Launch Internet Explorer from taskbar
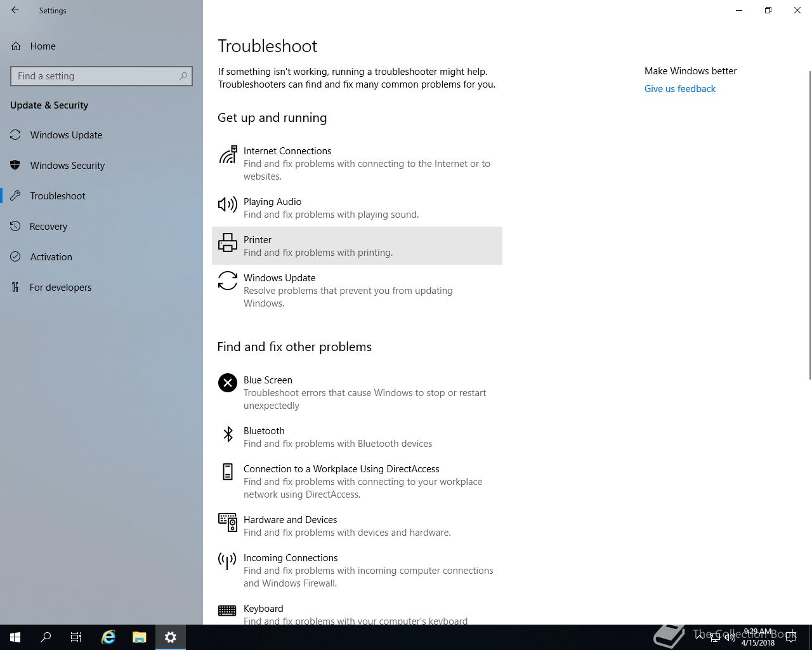The image size is (812, 650). coord(108,637)
